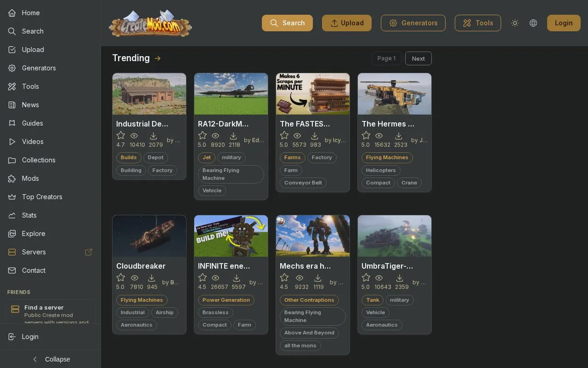Click the external link icon next to Servers
The image size is (588, 368).
tap(89, 252)
